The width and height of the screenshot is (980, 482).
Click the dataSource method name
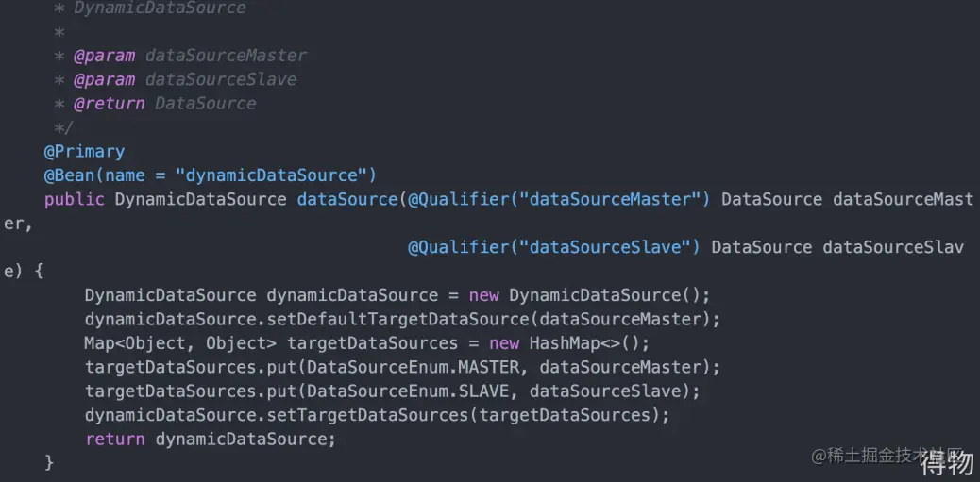(x=347, y=199)
